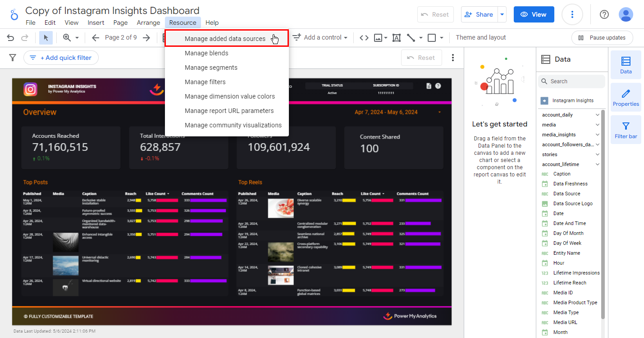This screenshot has width=644, height=338.
Task: Click the undo arrow in toolbar
Action: pos(10,38)
